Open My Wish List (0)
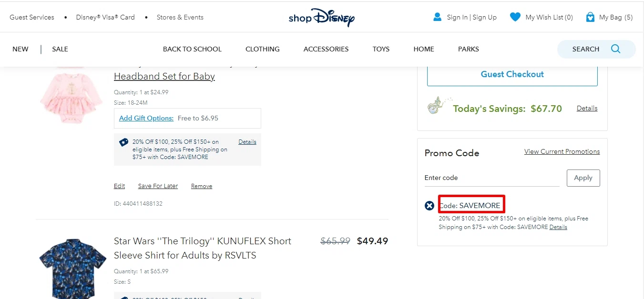This screenshot has width=644, height=299. [549, 17]
